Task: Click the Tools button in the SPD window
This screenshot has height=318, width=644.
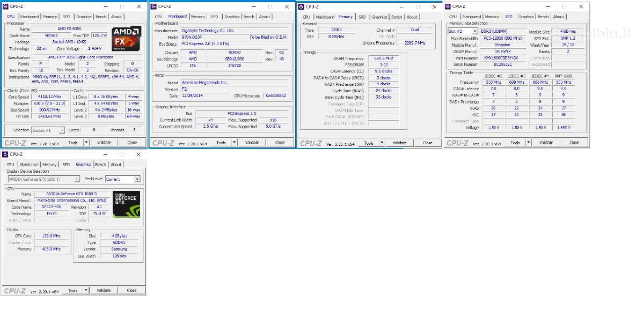Action: [x=515, y=143]
